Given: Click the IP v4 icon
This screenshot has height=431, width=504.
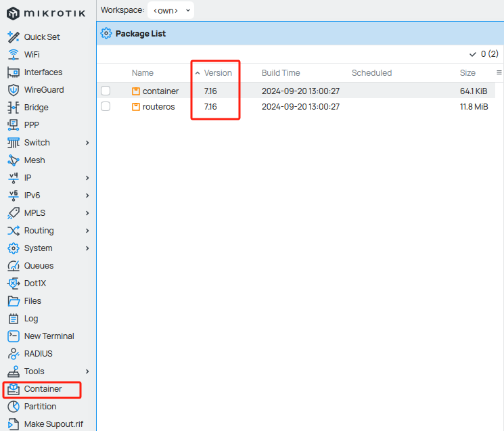Looking at the screenshot, I should click(13, 178).
